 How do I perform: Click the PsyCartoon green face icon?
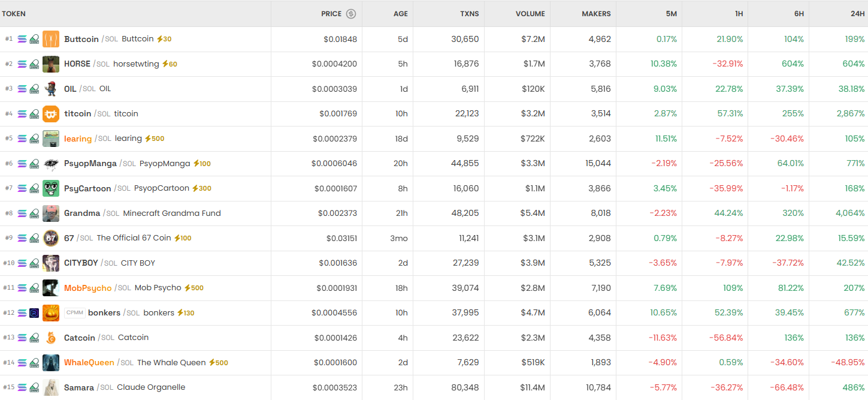[x=51, y=188]
